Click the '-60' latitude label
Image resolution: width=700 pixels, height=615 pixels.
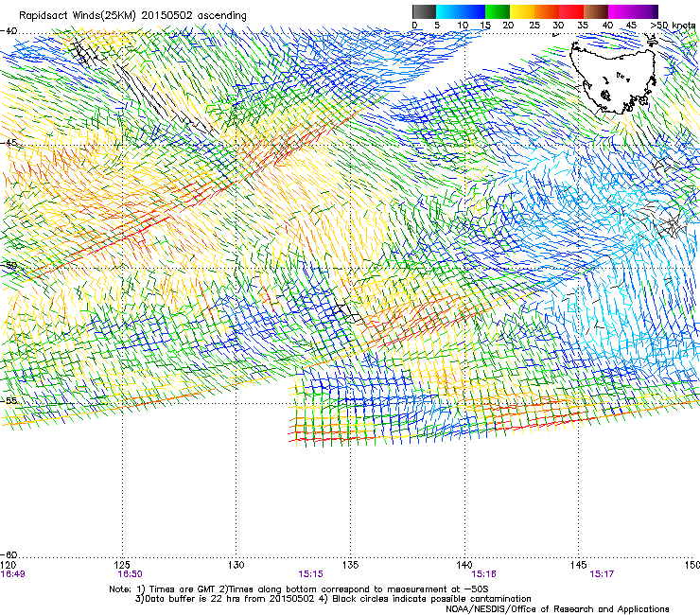pos(9,554)
